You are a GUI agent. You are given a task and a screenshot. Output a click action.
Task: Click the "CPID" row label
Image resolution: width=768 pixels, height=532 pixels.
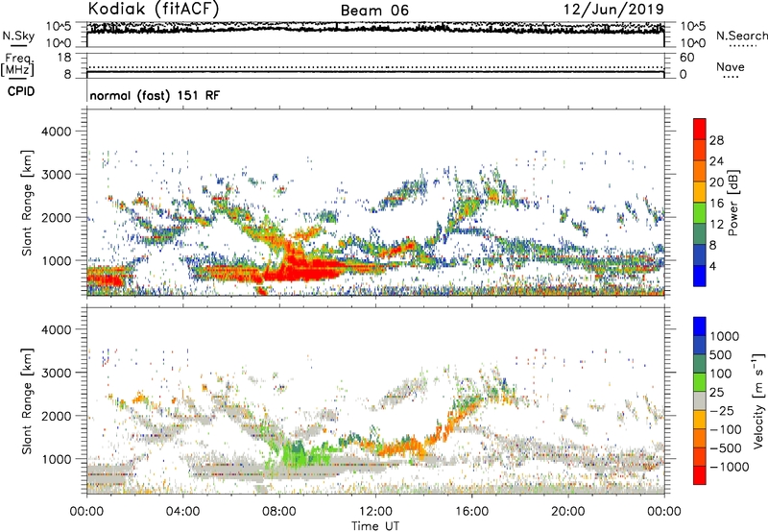coord(21,91)
